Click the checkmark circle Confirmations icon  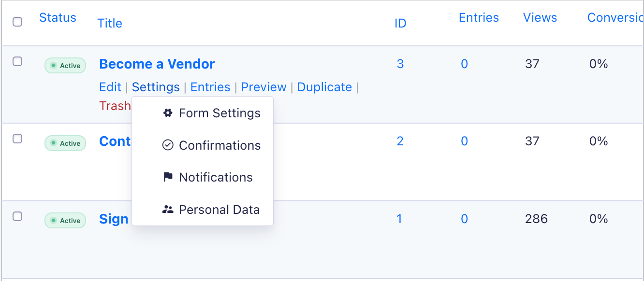(168, 145)
